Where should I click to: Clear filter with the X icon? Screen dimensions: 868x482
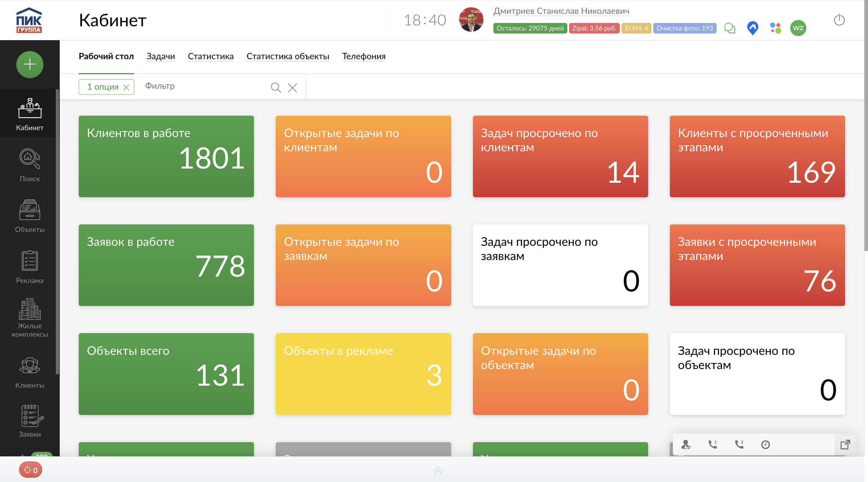(x=292, y=88)
